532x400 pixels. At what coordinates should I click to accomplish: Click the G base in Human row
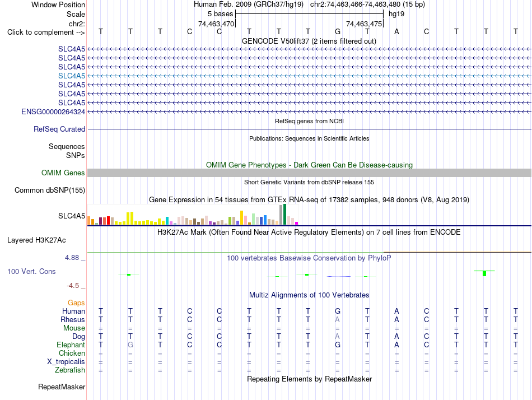tap(338, 311)
